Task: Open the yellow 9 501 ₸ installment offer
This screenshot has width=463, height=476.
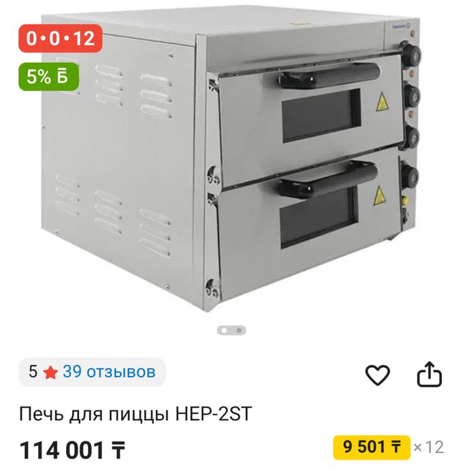Action: [x=372, y=447]
